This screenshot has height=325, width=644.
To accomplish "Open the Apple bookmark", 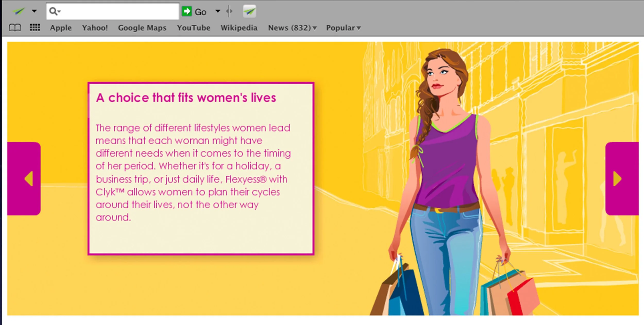I will 61,28.
